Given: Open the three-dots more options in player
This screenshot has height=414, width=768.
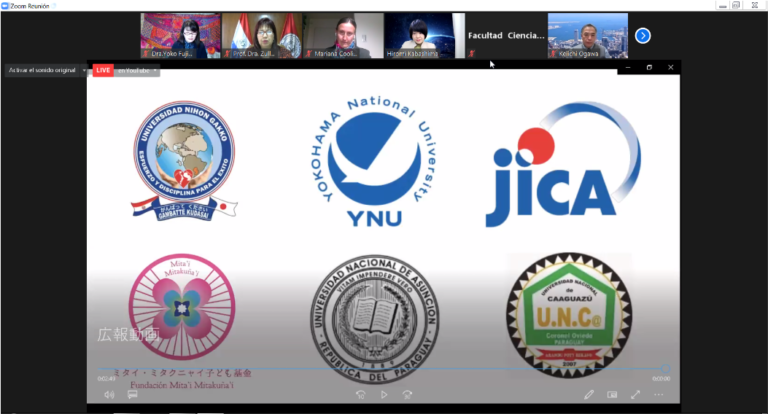Looking at the screenshot, I should pyautogui.click(x=659, y=394).
